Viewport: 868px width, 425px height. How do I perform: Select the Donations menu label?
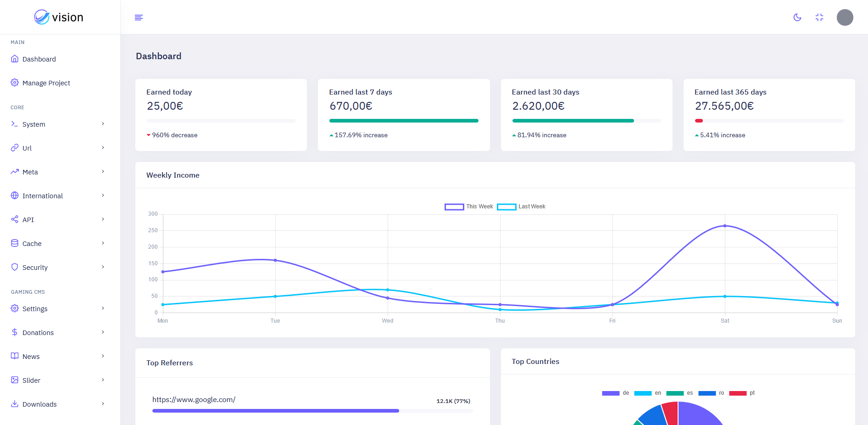pos(38,333)
